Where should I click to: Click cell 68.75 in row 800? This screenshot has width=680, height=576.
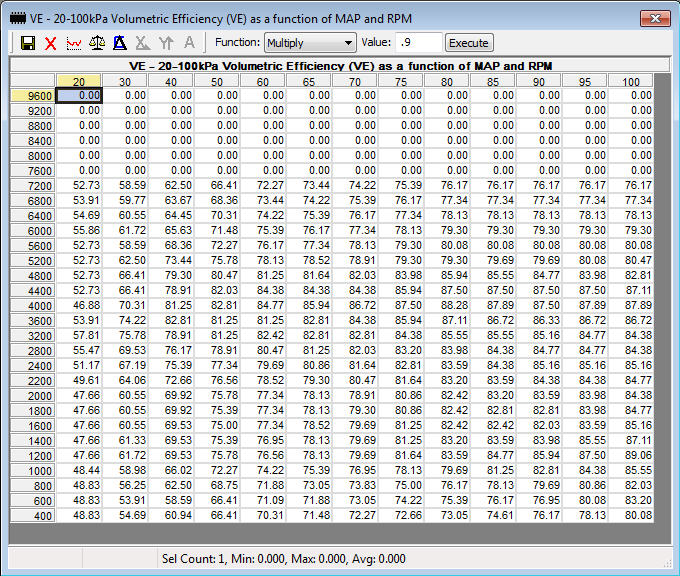217,485
